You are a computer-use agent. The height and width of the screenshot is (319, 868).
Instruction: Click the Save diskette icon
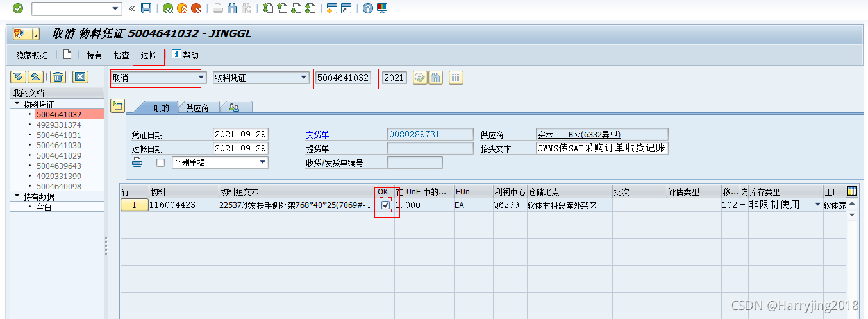point(146,8)
